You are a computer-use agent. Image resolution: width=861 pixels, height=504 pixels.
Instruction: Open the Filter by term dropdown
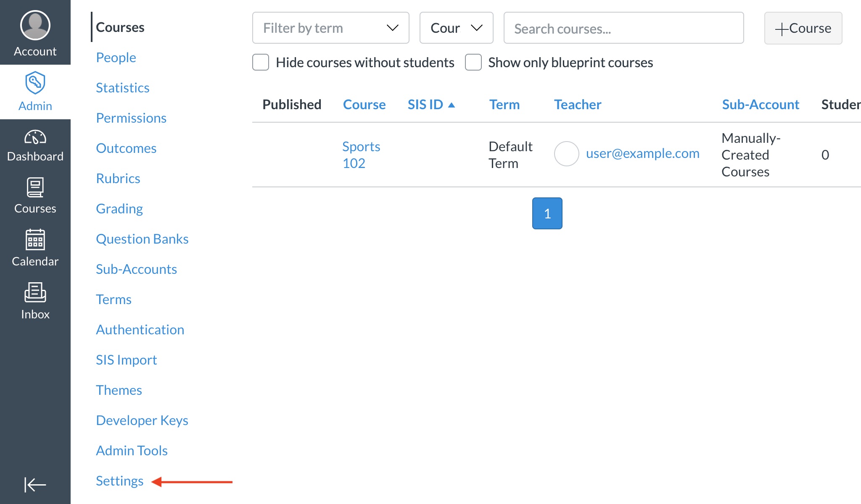tap(330, 28)
